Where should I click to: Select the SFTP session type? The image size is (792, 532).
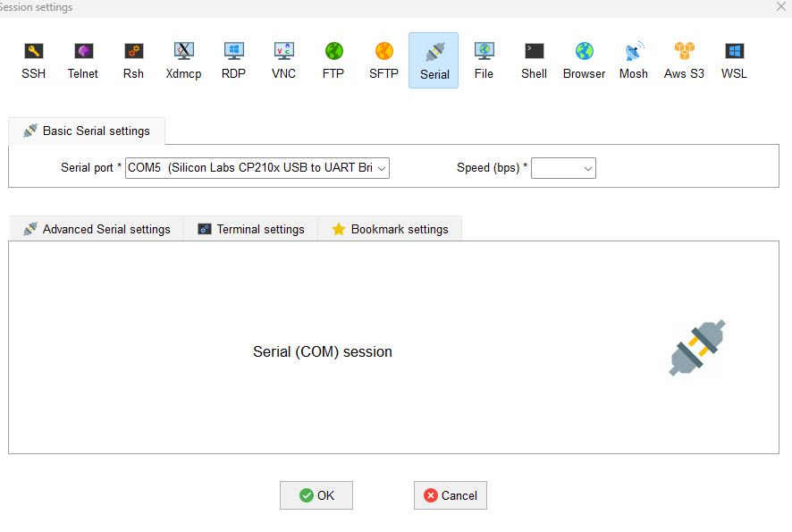coord(383,60)
